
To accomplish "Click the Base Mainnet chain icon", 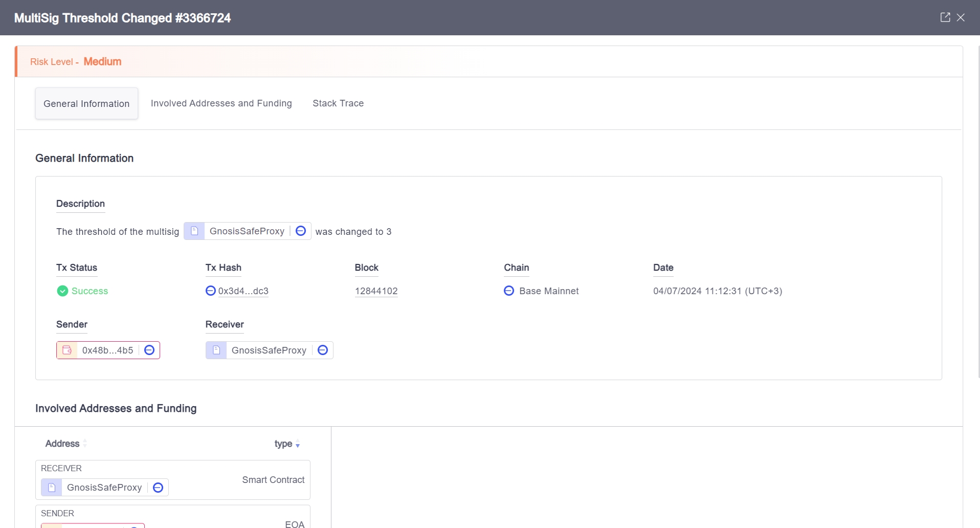I will pyautogui.click(x=509, y=291).
